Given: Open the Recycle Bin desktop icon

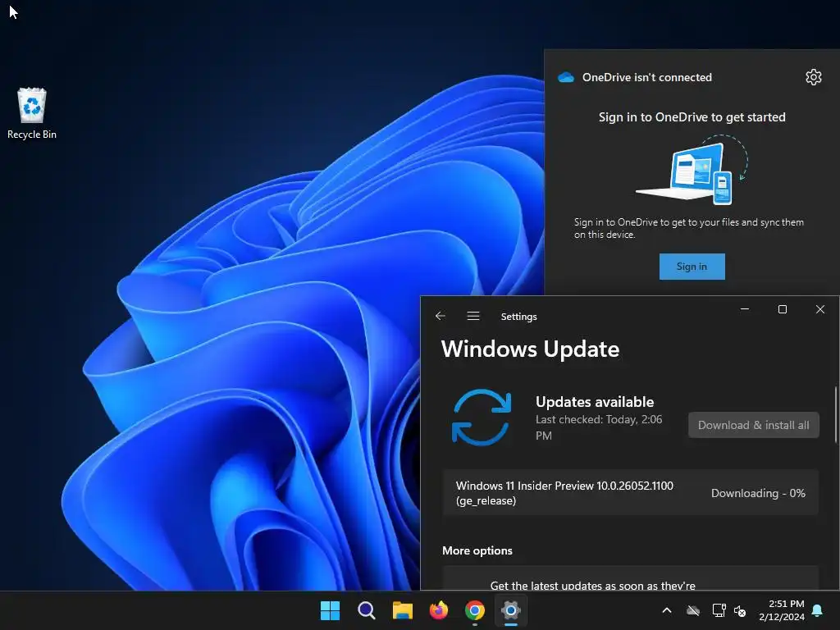Looking at the screenshot, I should click(32, 113).
